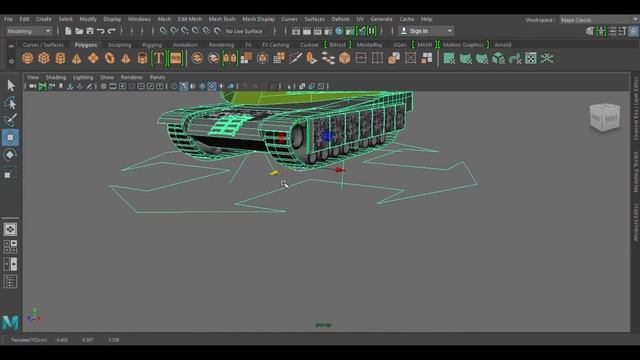Switch to the Rotate tool
This screenshot has height=360, width=640.
(x=11, y=155)
